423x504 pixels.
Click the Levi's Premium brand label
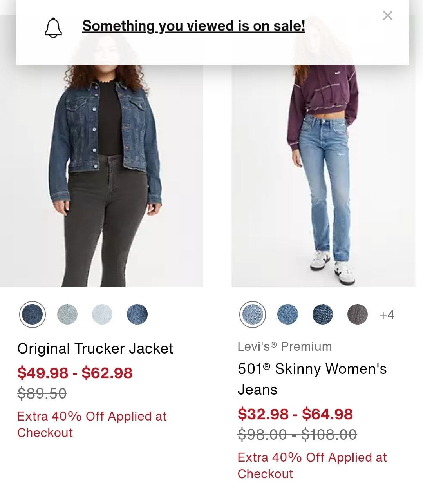click(285, 346)
